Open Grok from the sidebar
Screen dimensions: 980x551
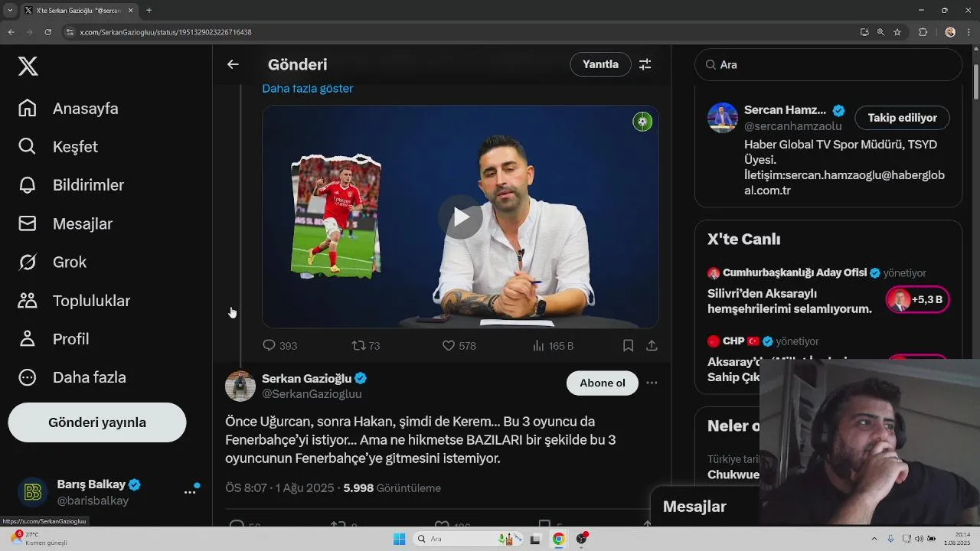click(x=53, y=262)
